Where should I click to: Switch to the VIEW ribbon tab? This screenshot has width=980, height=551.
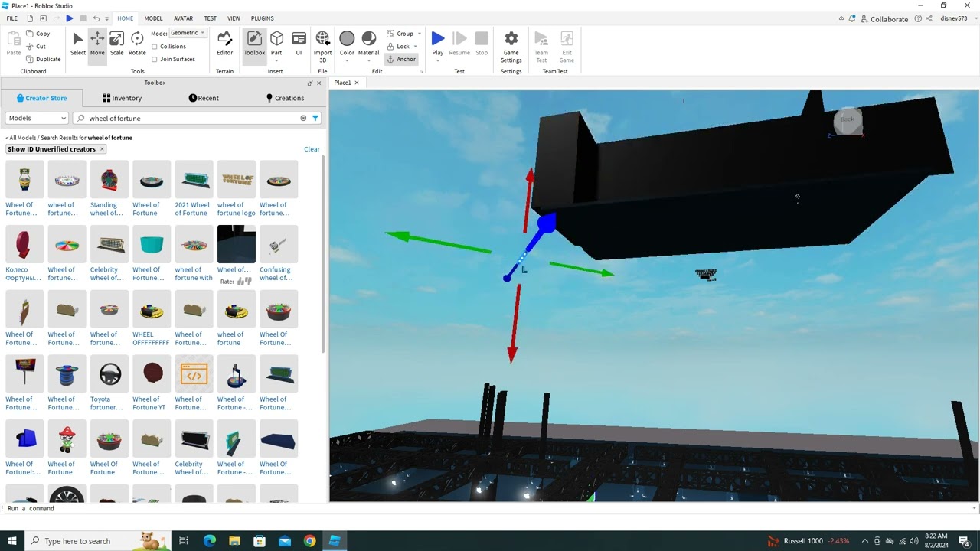(234, 18)
